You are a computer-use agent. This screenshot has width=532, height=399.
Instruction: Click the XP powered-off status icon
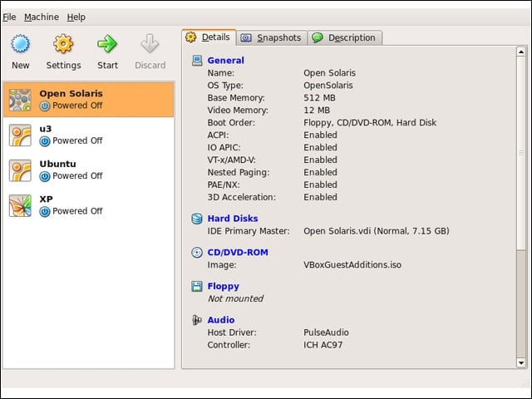(44, 212)
